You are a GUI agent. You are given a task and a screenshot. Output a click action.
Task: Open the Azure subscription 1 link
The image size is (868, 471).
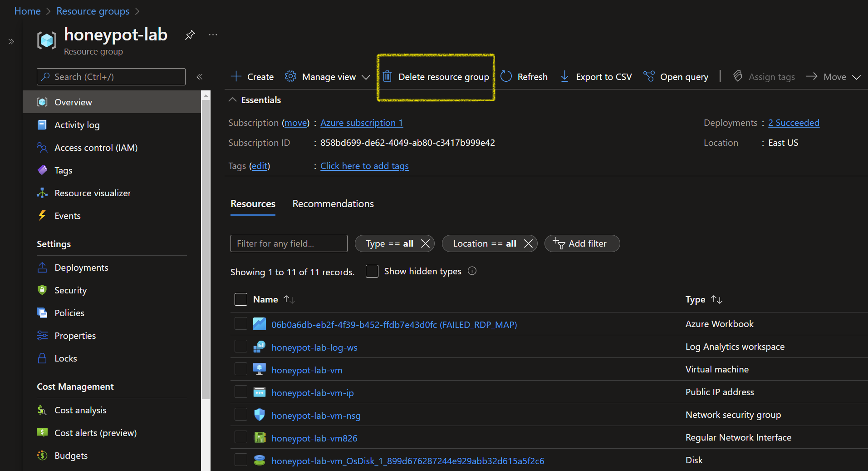tap(362, 123)
